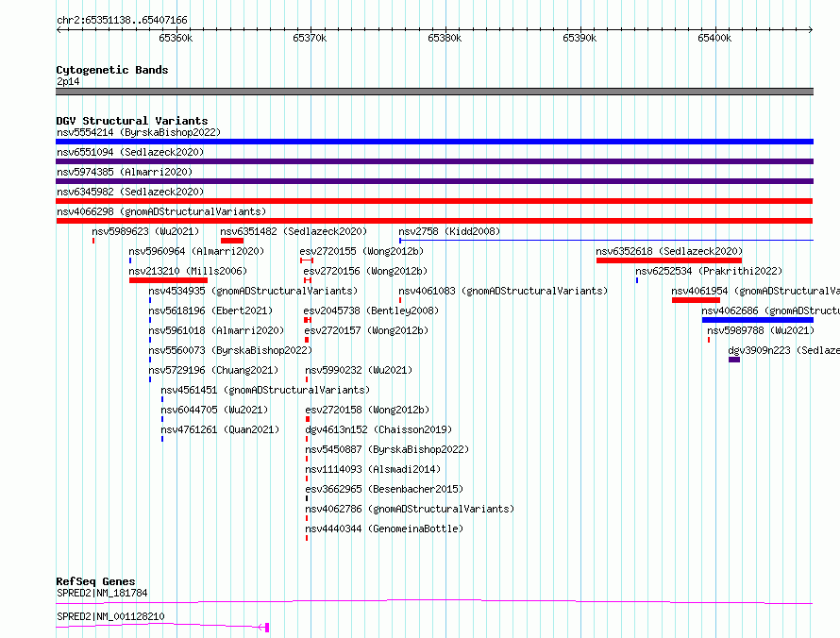Click the RefSeq Genes track heading
This screenshot has height=638, width=840.
[95, 581]
